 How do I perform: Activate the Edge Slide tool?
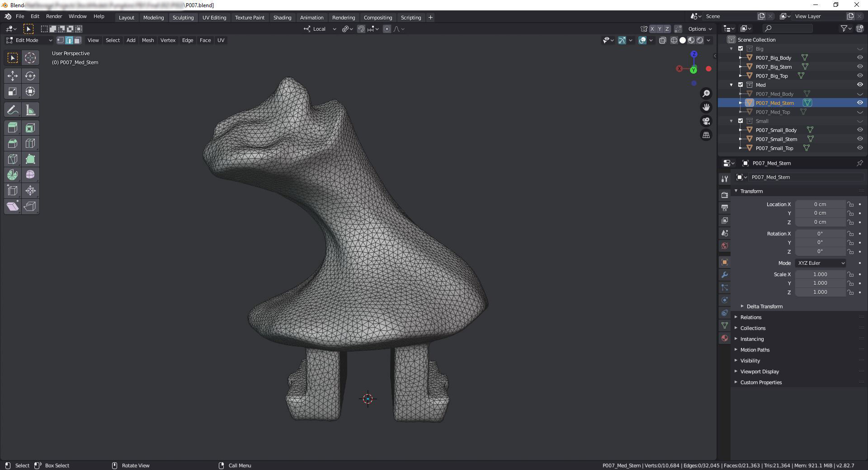point(13,191)
